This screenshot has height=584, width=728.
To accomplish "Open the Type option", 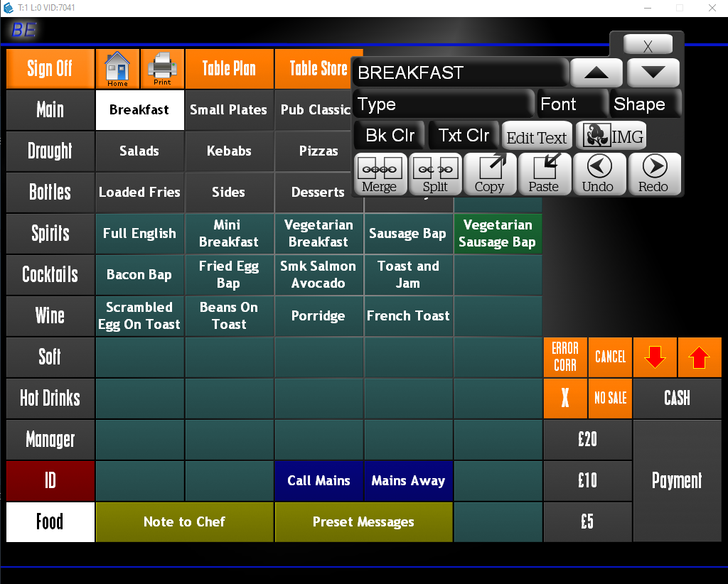I will click(444, 104).
